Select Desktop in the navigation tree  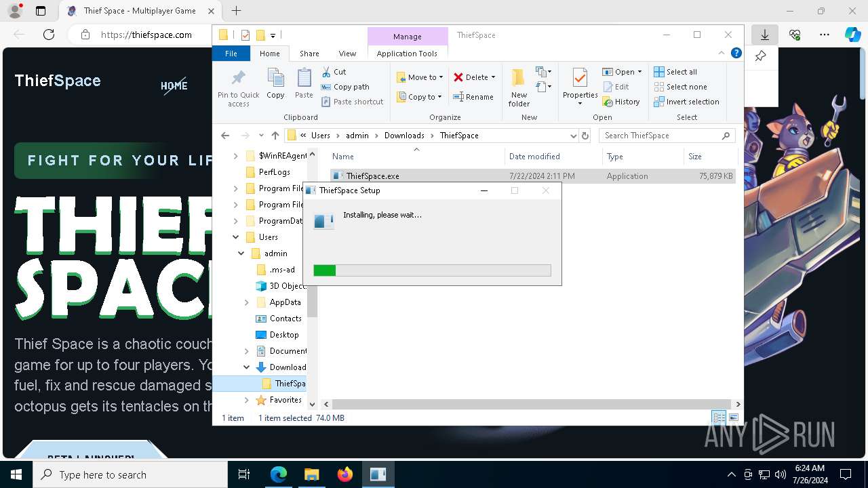click(x=283, y=335)
